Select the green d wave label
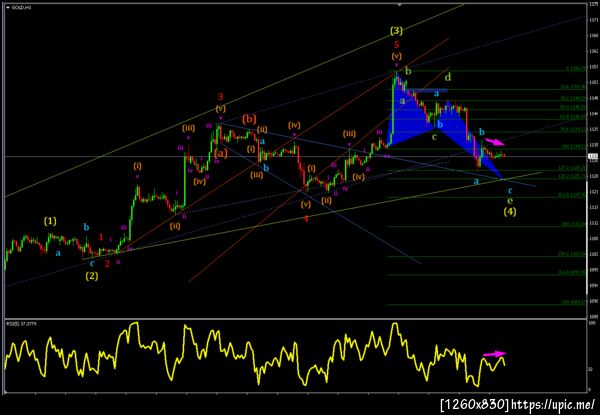Image resolution: width=600 pixels, height=415 pixels. [x=448, y=77]
